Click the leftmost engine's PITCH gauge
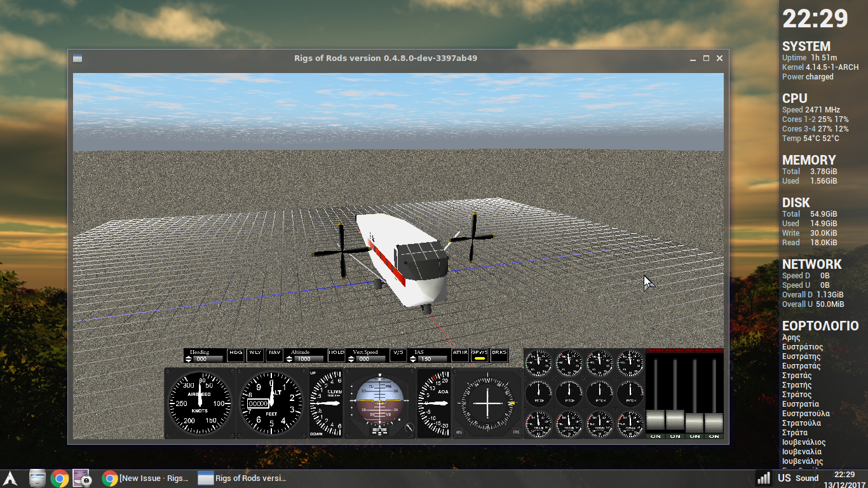 pyautogui.click(x=539, y=393)
